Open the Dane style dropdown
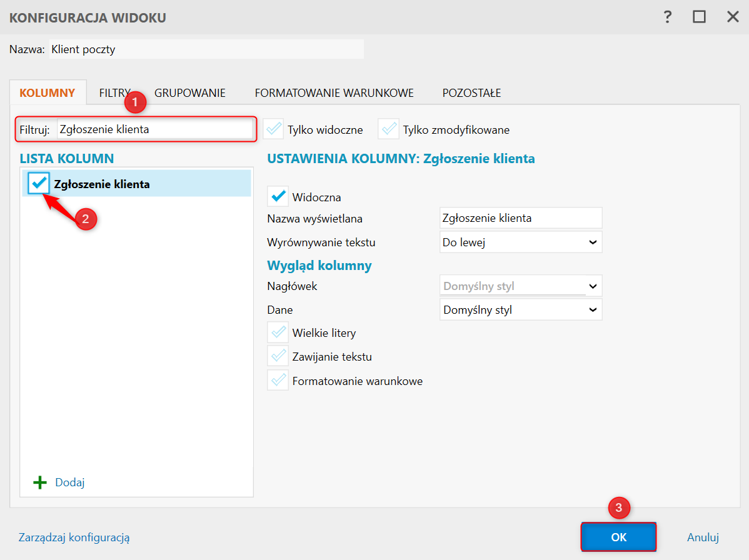Viewport: 749px width, 560px height. pyautogui.click(x=521, y=309)
